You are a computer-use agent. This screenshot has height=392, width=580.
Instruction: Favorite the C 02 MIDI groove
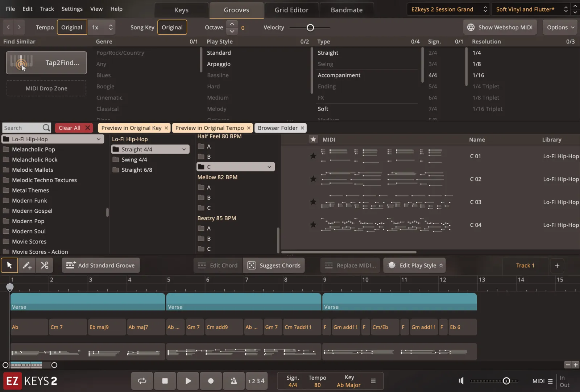313,179
